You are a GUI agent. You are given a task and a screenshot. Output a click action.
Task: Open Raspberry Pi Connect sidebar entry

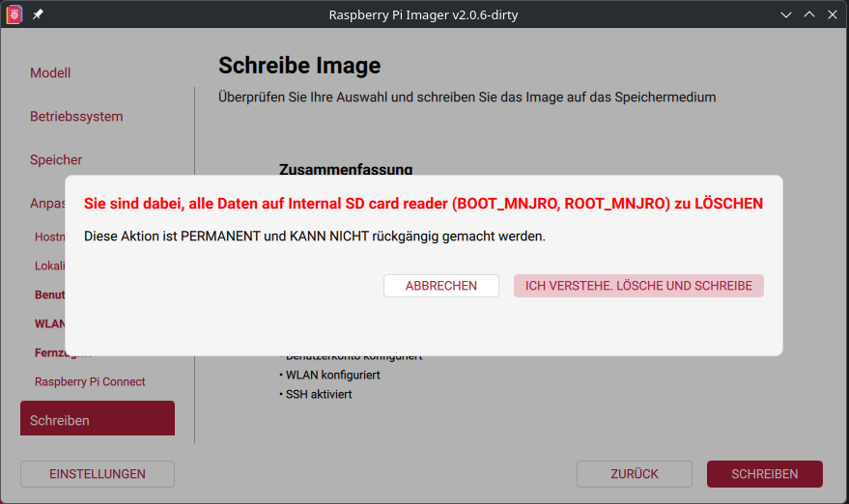pos(90,381)
